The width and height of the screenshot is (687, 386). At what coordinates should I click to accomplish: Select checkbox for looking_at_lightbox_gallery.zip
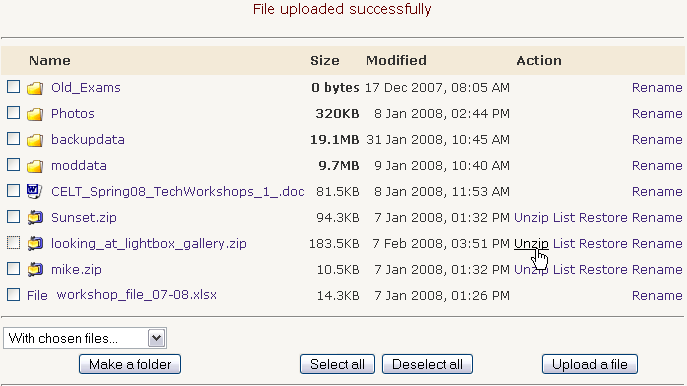click(14, 242)
